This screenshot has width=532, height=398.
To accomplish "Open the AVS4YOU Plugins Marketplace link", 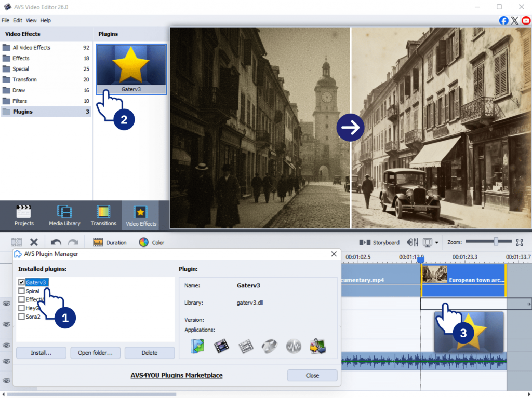I will pos(176,375).
